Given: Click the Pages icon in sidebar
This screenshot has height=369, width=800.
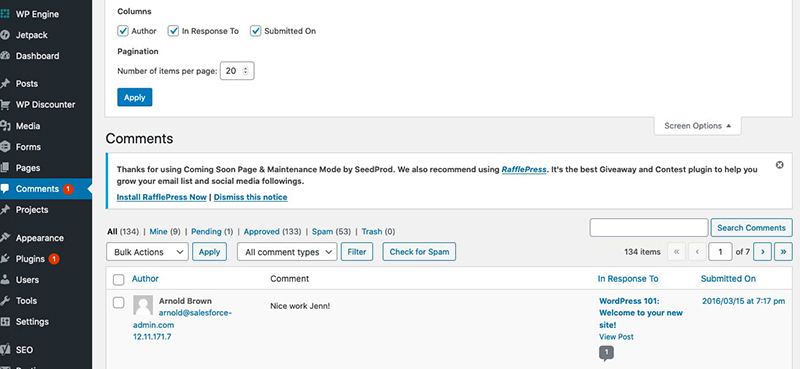Looking at the screenshot, I should (x=5, y=168).
